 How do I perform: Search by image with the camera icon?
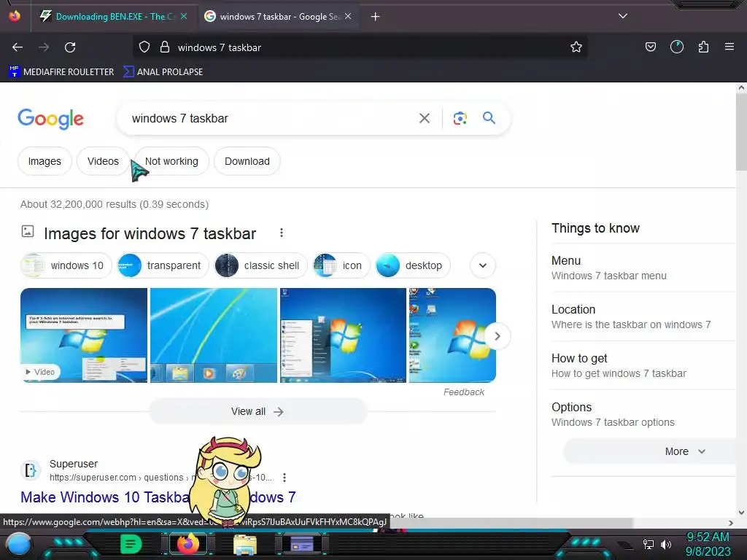(460, 118)
